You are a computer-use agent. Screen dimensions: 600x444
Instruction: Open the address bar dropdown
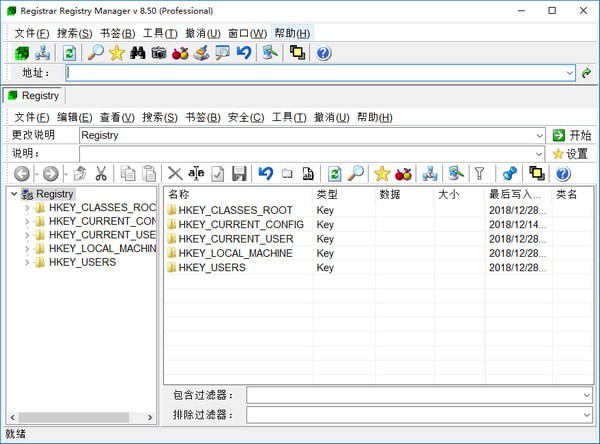point(570,73)
